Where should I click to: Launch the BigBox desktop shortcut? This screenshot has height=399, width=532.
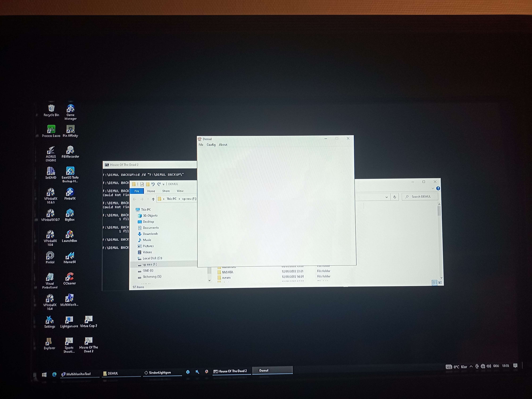pyautogui.click(x=70, y=215)
